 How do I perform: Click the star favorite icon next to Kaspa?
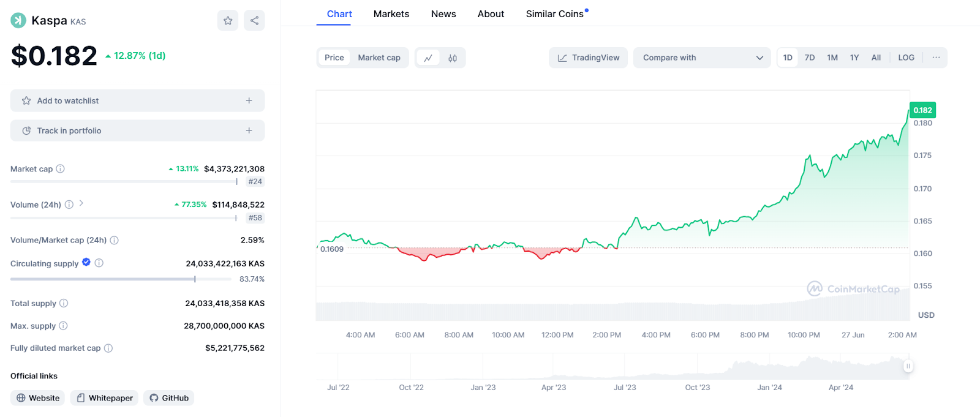pyautogui.click(x=228, y=21)
